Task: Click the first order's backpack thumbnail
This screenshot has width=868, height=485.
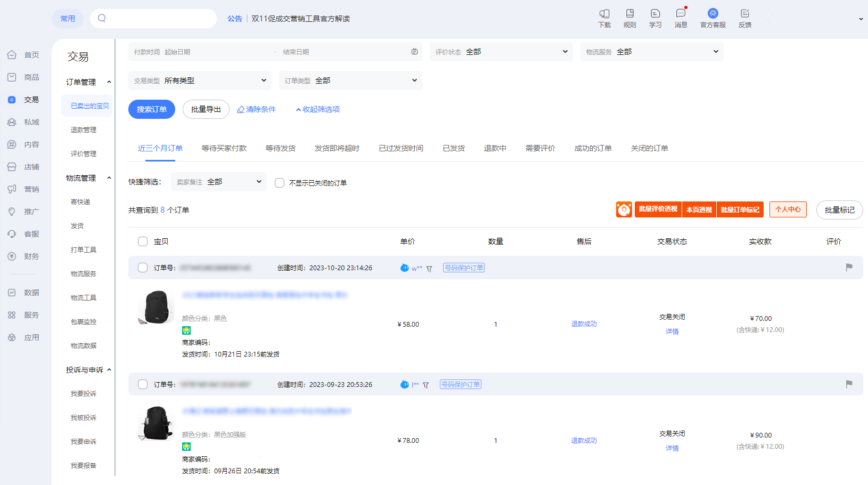Action: click(x=156, y=308)
